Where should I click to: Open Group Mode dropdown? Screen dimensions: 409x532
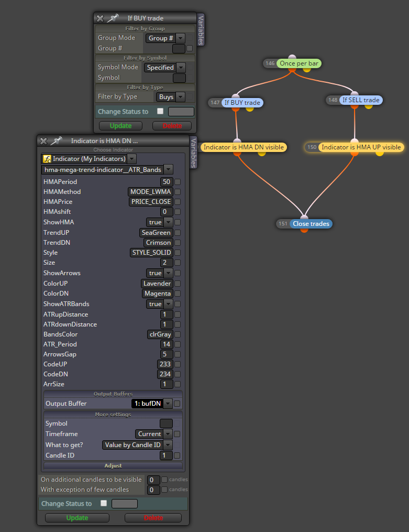click(181, 38)
